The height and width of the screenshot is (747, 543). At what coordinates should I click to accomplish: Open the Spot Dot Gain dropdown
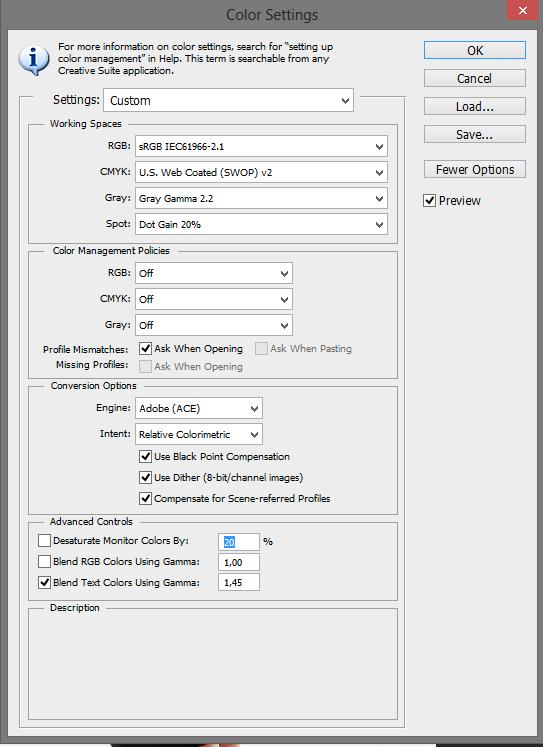point(261,224)
